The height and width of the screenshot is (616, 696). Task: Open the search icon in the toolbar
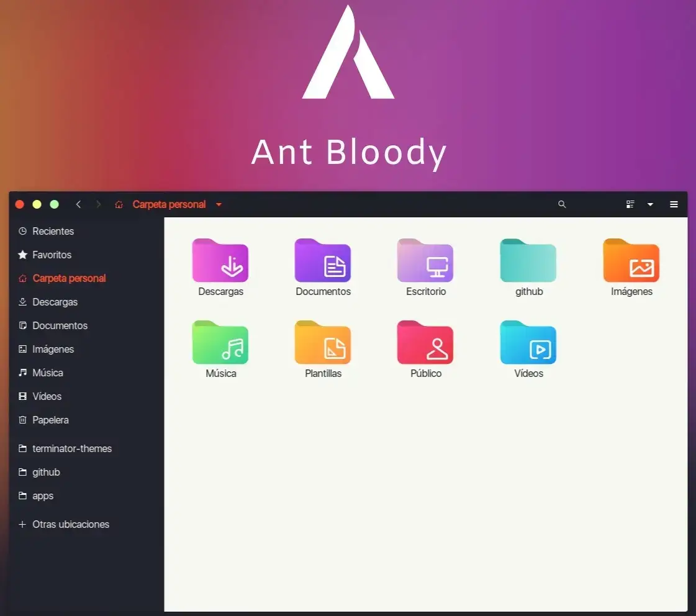[562, 204]
